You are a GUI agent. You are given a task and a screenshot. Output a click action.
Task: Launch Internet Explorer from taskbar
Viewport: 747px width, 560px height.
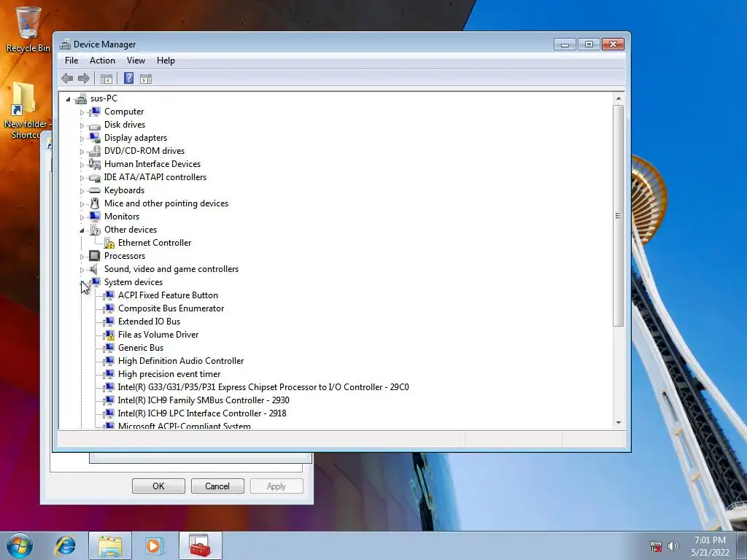[65, 545]
